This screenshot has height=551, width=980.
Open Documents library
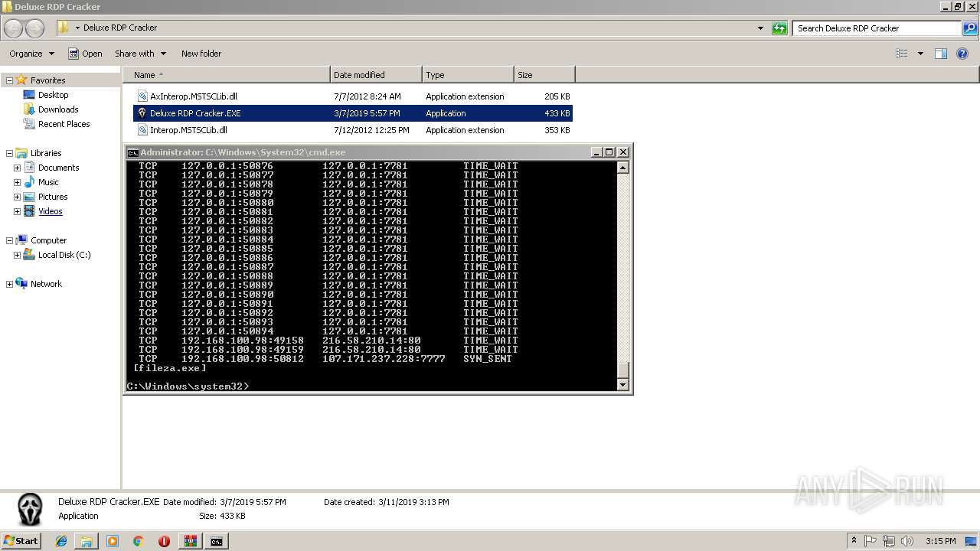pyautogui.click(x=58, y=168)
